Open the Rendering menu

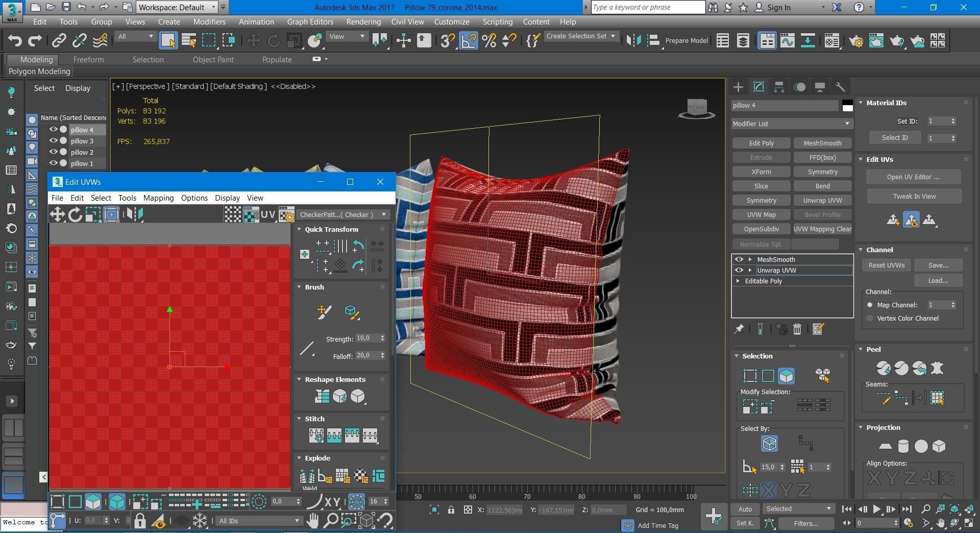pyautogui.click(x=363, y=22)
